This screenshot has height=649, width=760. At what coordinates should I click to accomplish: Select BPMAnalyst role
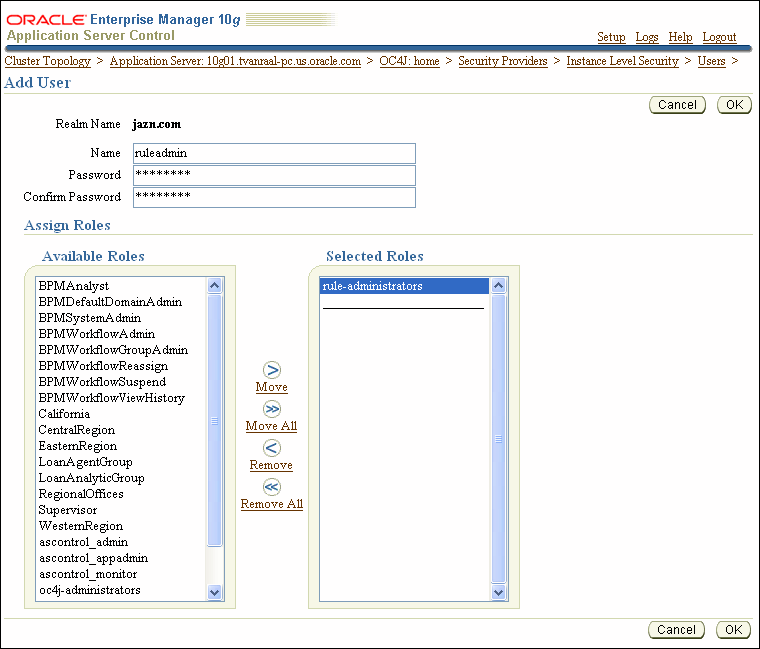click(121, 286)
